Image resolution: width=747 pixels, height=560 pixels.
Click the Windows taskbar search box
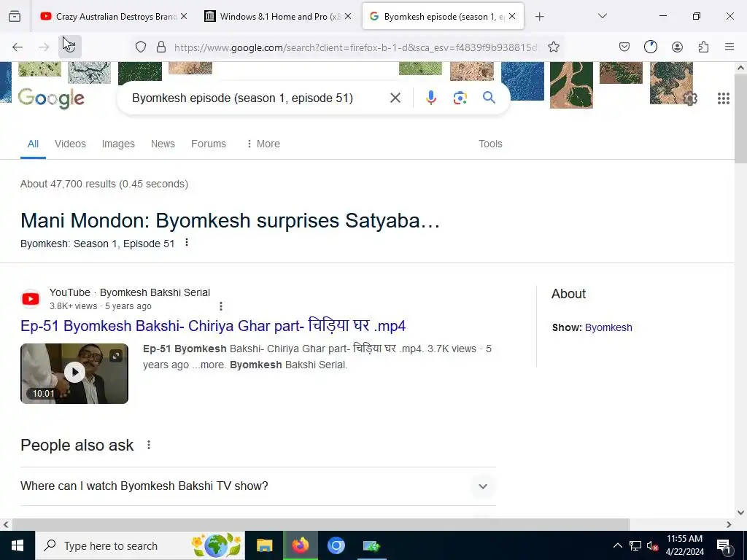139,545
